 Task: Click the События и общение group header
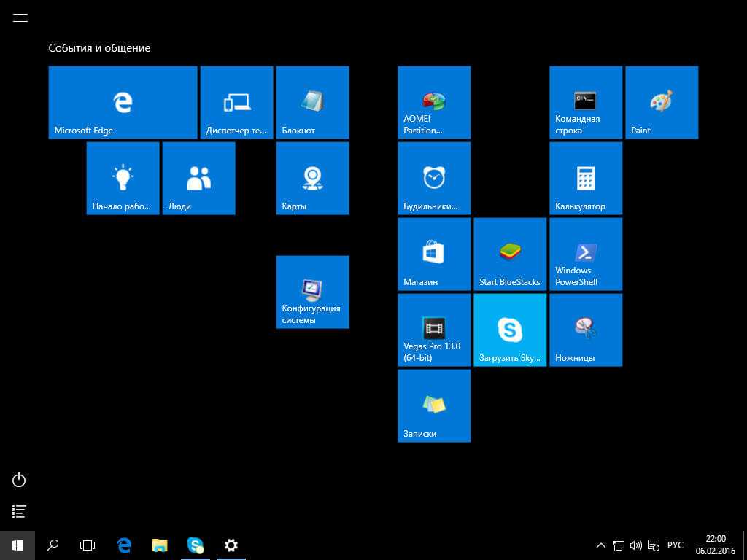99,48
